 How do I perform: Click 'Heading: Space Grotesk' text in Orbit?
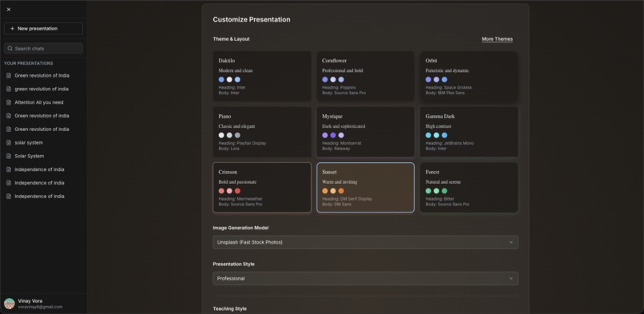[448, 87]
